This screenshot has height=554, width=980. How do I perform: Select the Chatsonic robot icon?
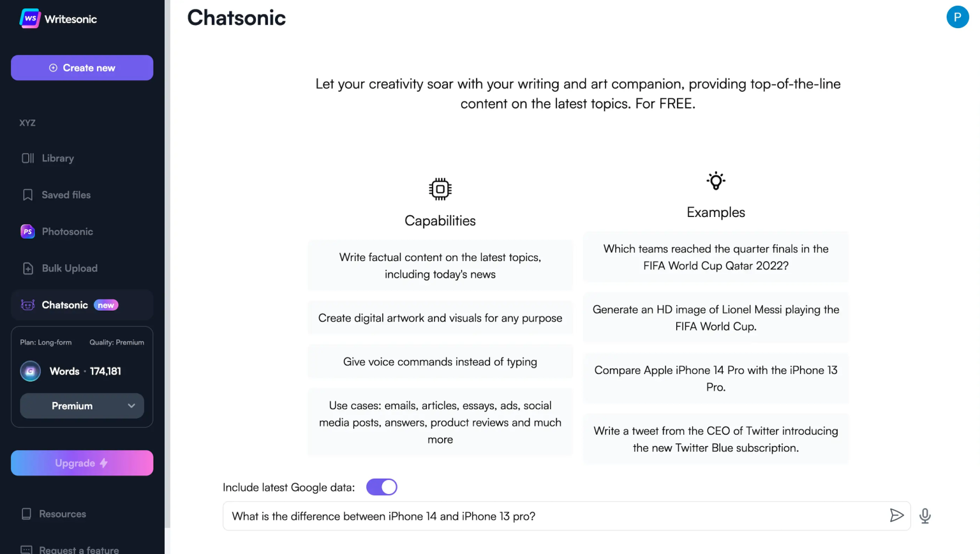click(x=27, y=305)
